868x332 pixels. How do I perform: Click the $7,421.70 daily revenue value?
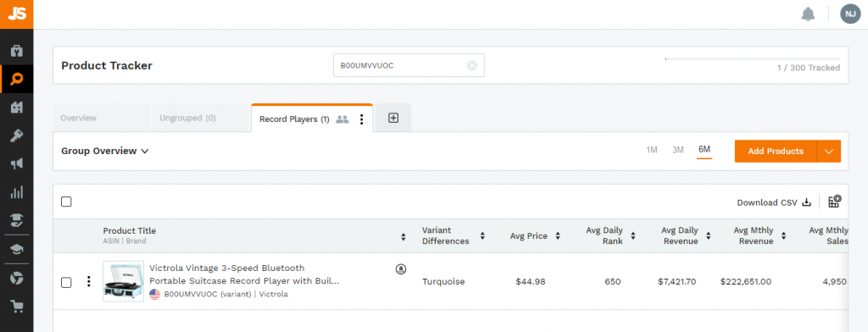point(677,282)
